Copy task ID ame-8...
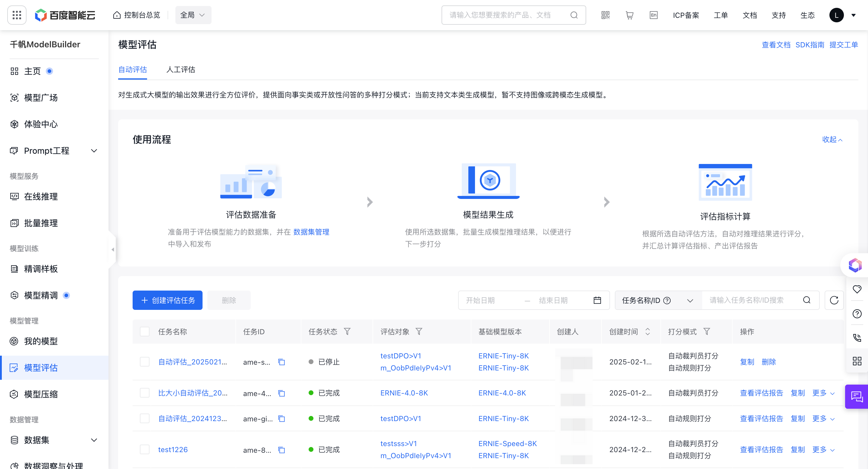 281,450
